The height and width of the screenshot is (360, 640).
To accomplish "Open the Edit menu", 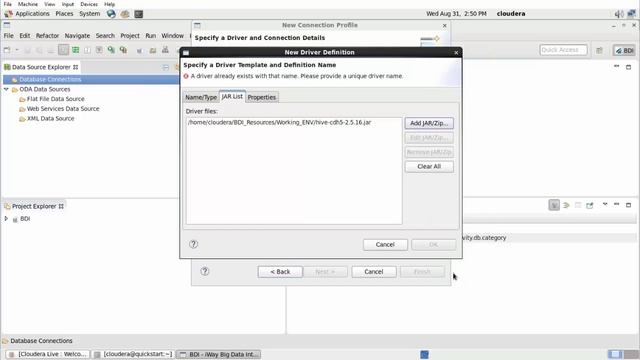I will click(x=24, y=36).
